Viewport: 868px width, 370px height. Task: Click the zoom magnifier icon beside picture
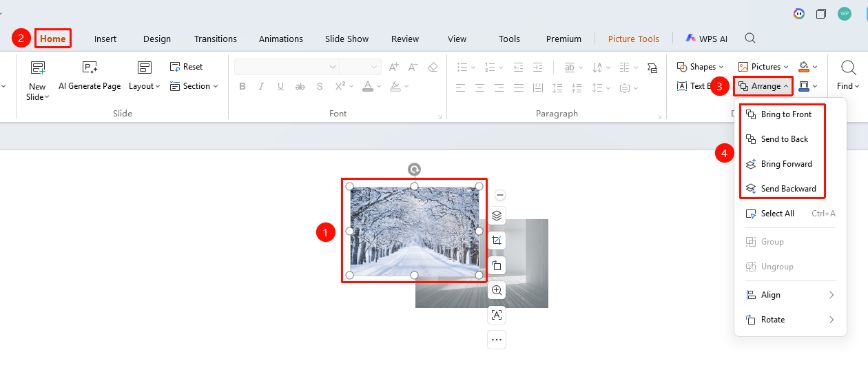coord(497,290)
